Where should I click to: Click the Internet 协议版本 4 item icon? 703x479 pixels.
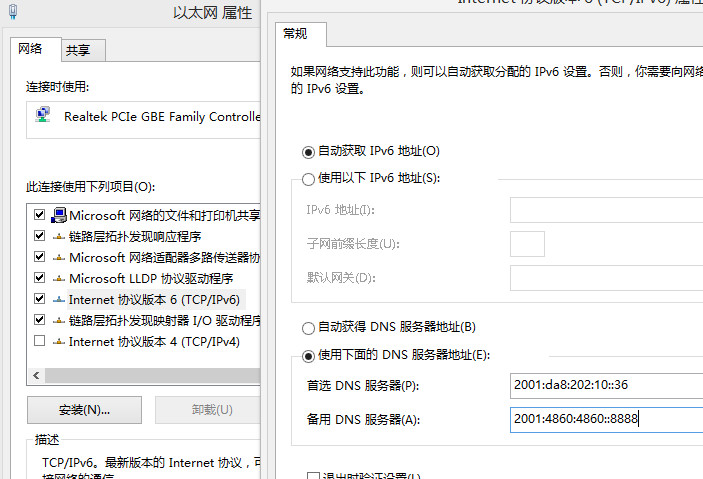(x=59, y=341)
